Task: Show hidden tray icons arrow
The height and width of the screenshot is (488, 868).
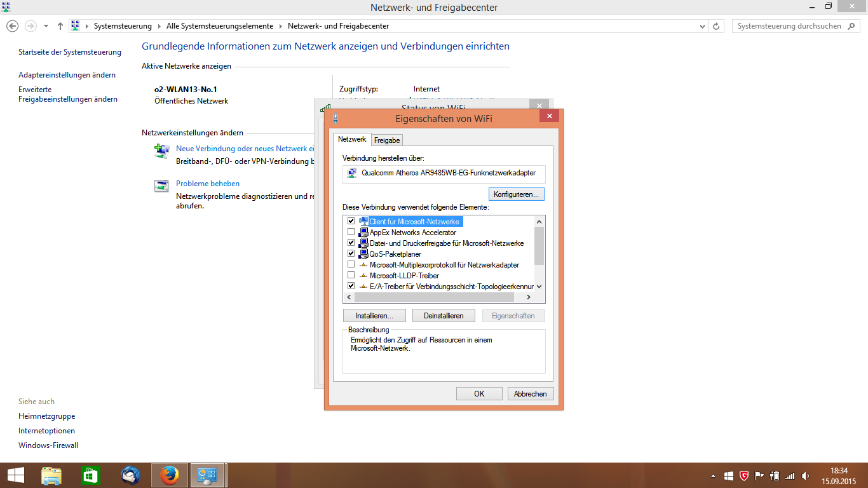Action: [x=713, y=475]
